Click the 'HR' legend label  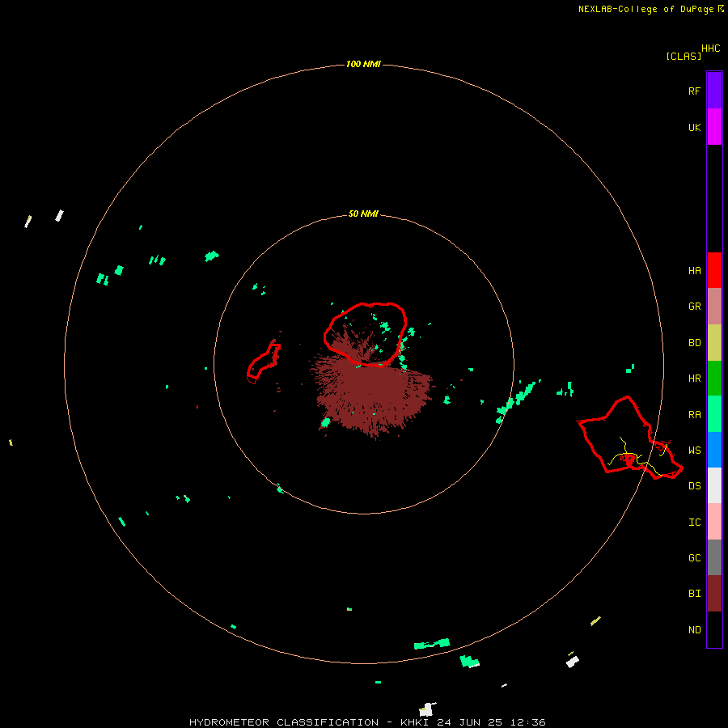pos(694,379)
